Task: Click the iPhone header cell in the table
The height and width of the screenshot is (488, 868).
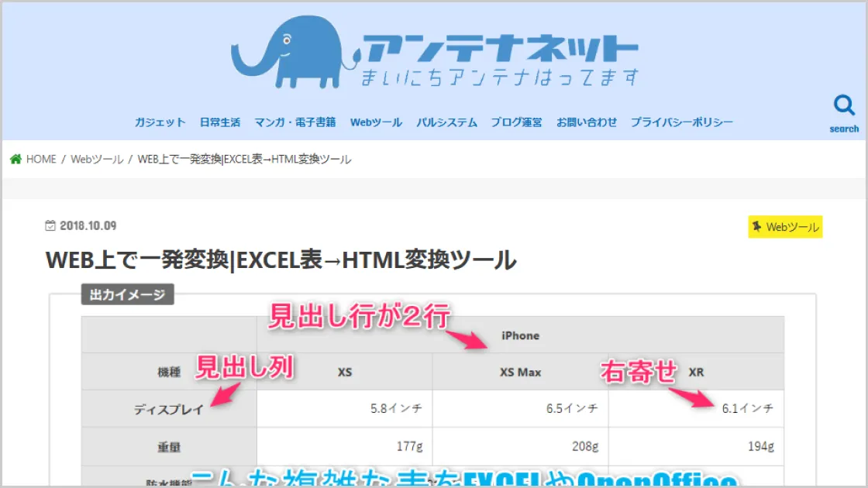Action: click(520, 335)
